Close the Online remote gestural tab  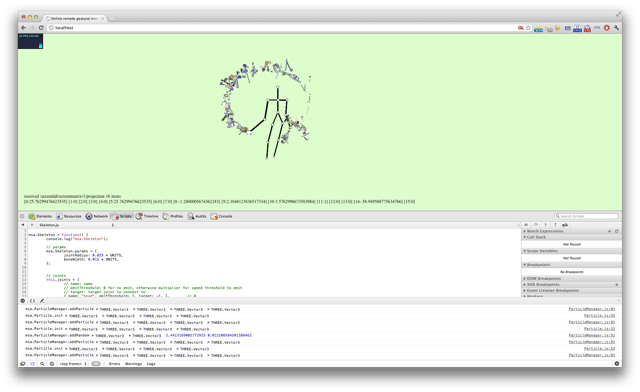pyautogui.click(x=102, y=18)
